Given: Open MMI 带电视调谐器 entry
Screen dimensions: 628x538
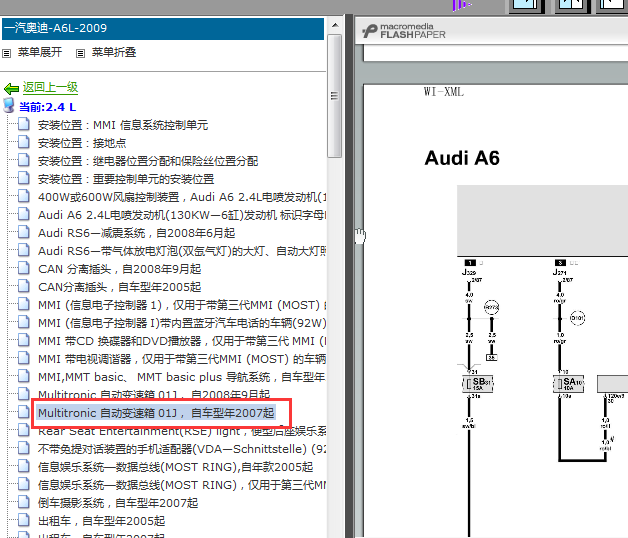Looking at the screenshot, I should pos(182,359).
